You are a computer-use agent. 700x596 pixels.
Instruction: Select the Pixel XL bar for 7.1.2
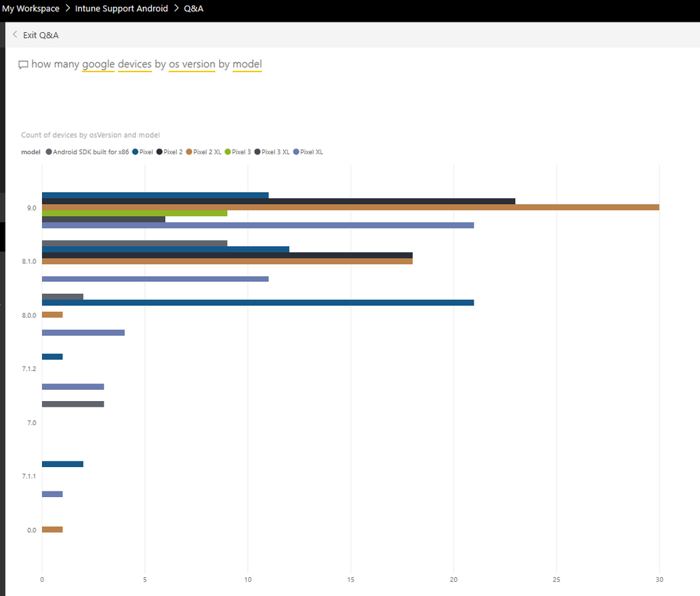73,386
